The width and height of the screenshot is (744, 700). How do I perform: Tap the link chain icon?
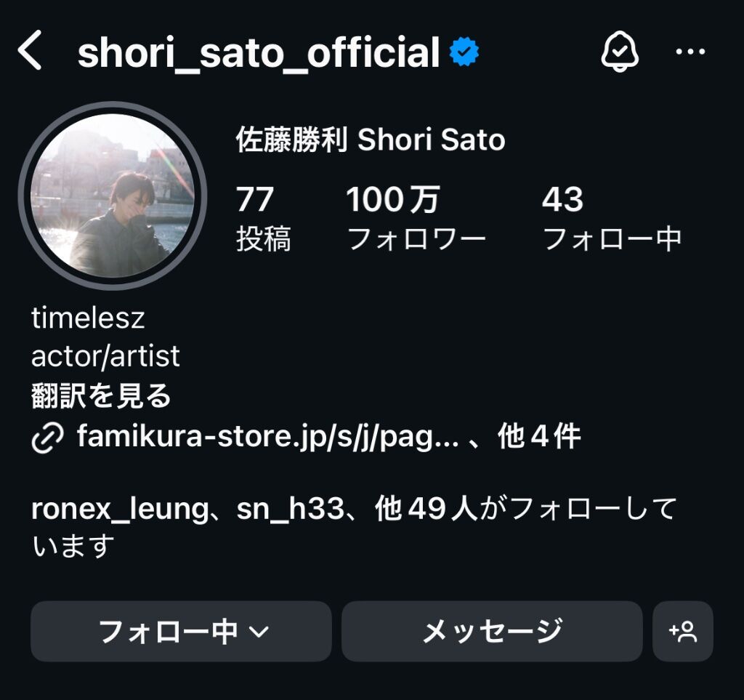(x=48, y=438)
